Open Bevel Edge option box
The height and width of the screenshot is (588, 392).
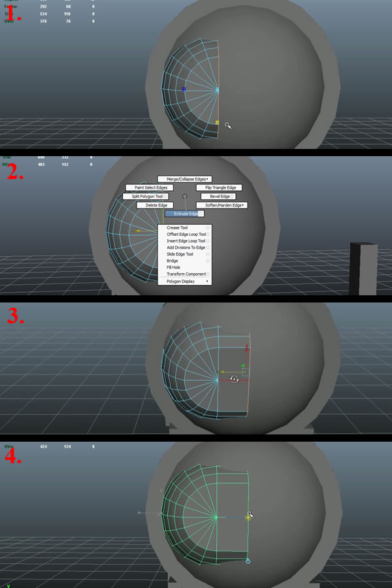click(x=232, y=196)
